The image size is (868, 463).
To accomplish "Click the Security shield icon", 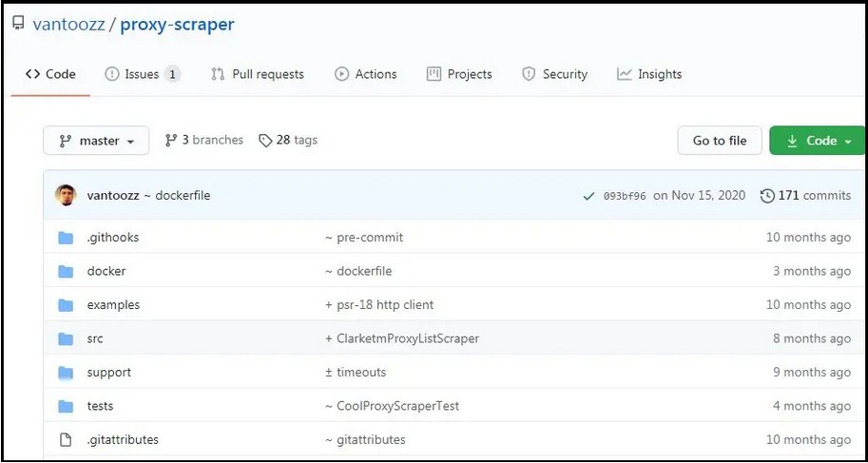I will (x=530, y=74).
